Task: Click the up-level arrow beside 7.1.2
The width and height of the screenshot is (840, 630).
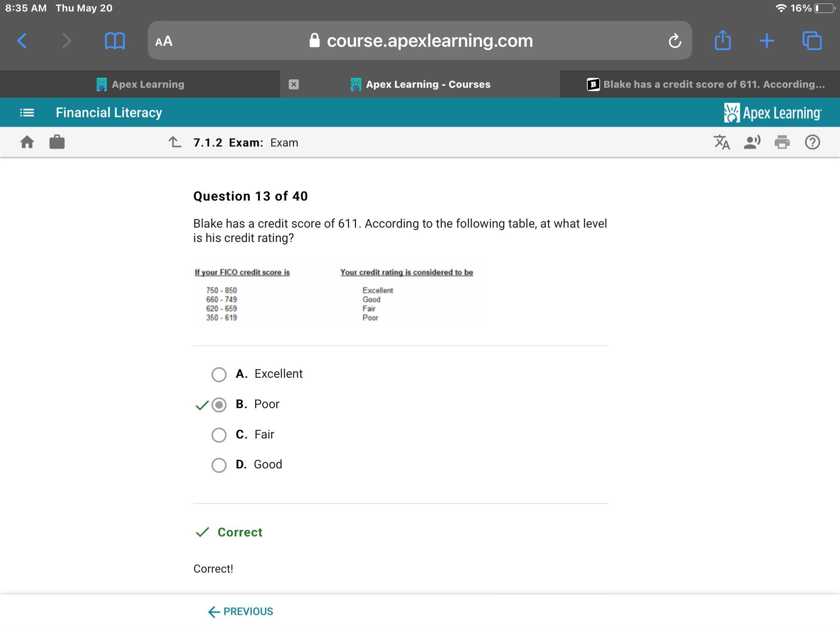Action: 175,142
